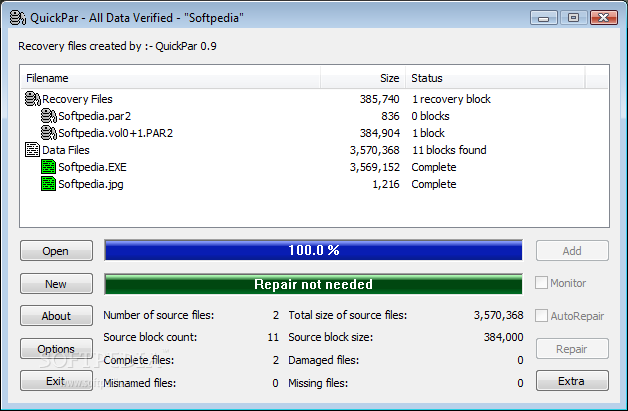Viewport: 628px width, 411px height.
Task: Open the Options button
Action: pos(56,349)
